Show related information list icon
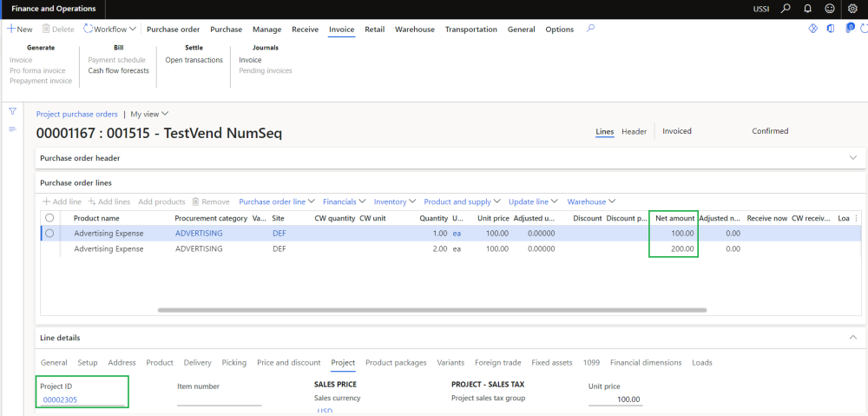 coord(13,129)
